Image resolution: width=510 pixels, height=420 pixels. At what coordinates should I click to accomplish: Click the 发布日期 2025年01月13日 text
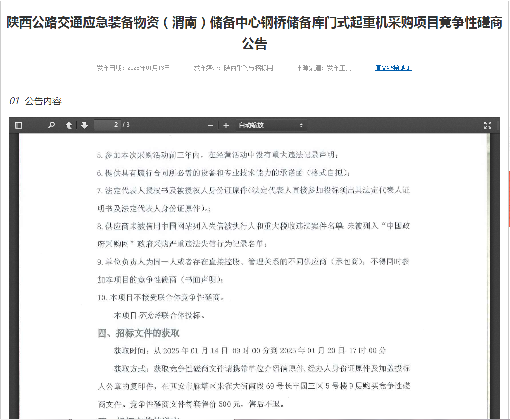point(133,68)
